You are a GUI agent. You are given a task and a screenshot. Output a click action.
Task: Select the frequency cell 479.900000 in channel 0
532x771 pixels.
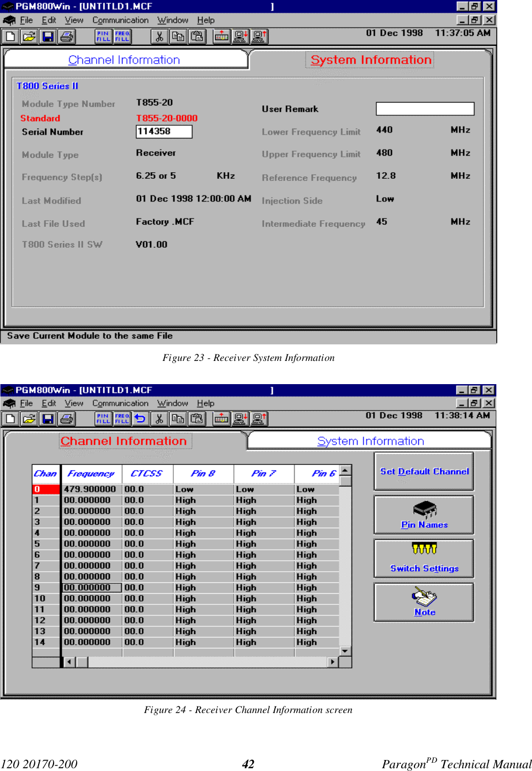pos(91,489)
